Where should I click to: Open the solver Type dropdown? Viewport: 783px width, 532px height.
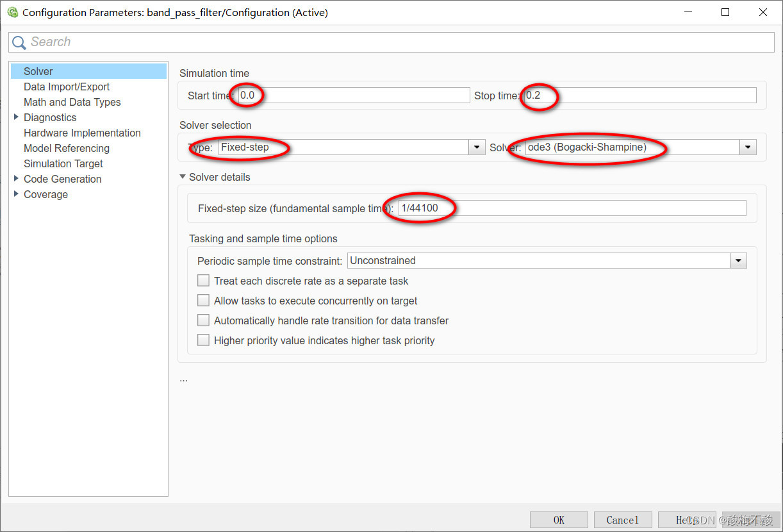(x=351, y=147)
